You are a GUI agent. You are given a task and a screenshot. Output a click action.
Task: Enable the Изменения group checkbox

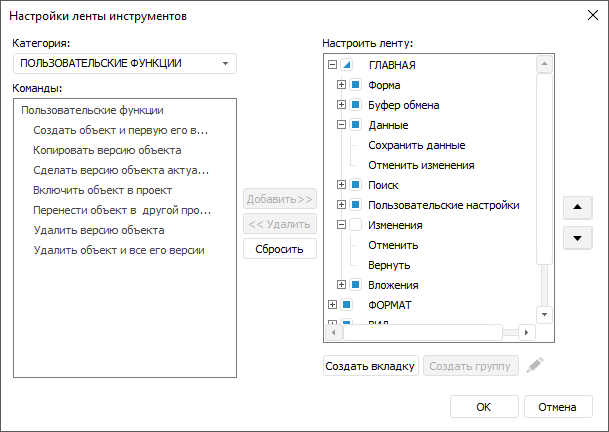tap(356, 225)
